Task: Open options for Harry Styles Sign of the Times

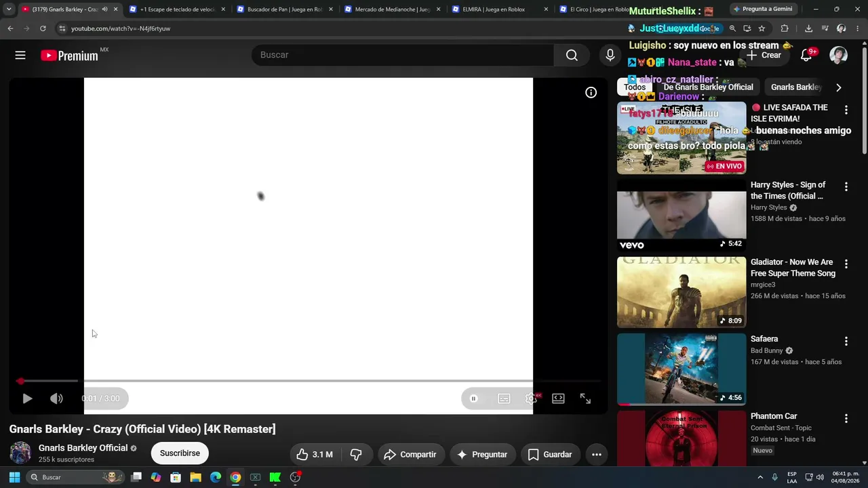Action: (x=846, y=186)
